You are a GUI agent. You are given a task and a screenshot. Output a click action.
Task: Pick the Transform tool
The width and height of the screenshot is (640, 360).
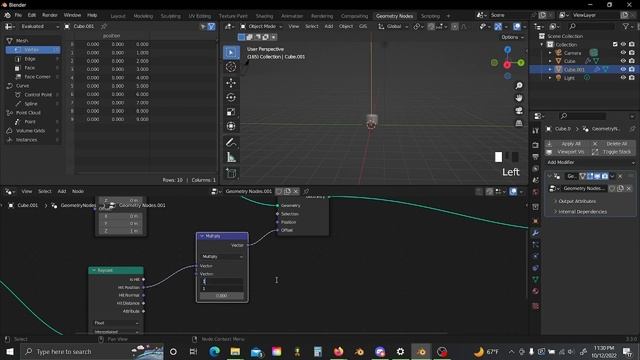231,126
